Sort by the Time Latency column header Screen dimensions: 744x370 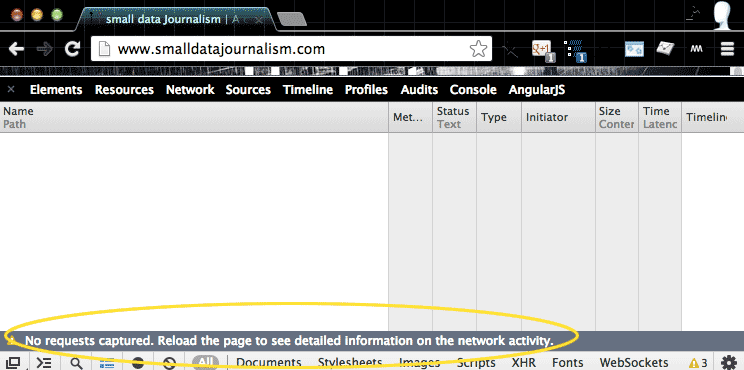point(660,117)
